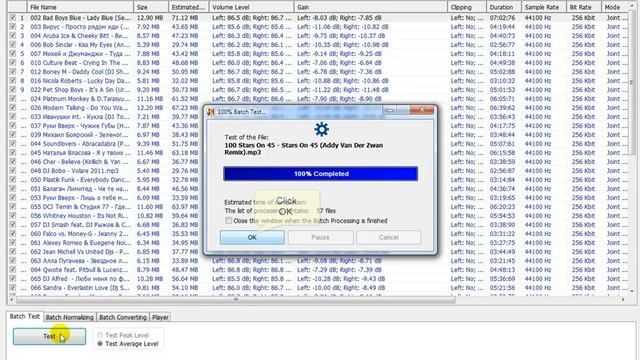The width and height of the screenshot is (640, 360).
Task: Click the right arrow of the horizontal scrollbar
Action: (x=623, y=300)
